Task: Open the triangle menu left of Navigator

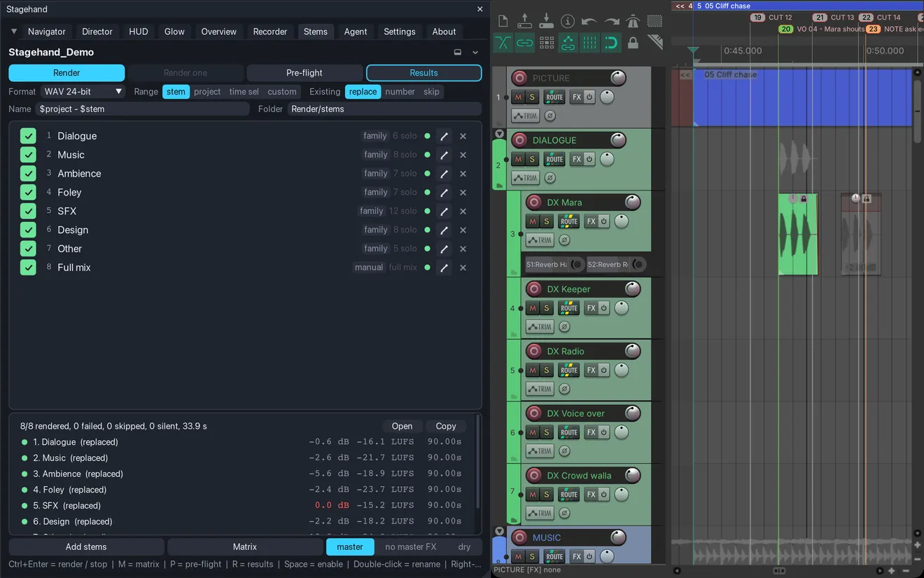Action: (14, 32)
